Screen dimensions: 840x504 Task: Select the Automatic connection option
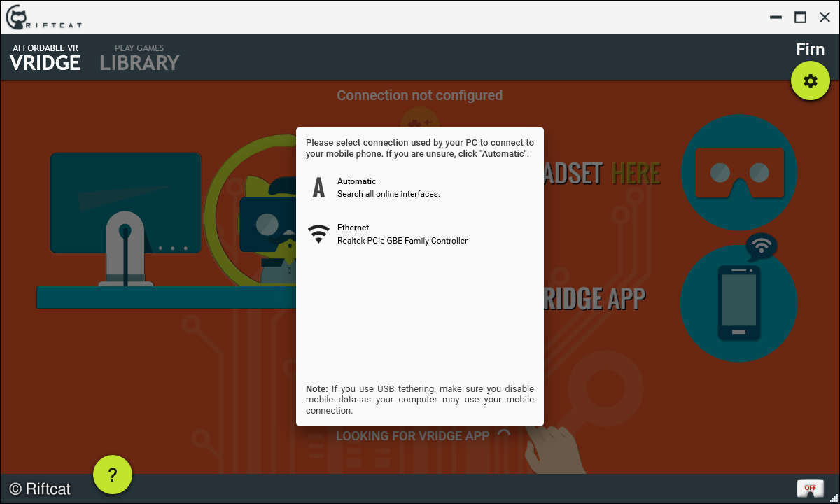(420, 187)
